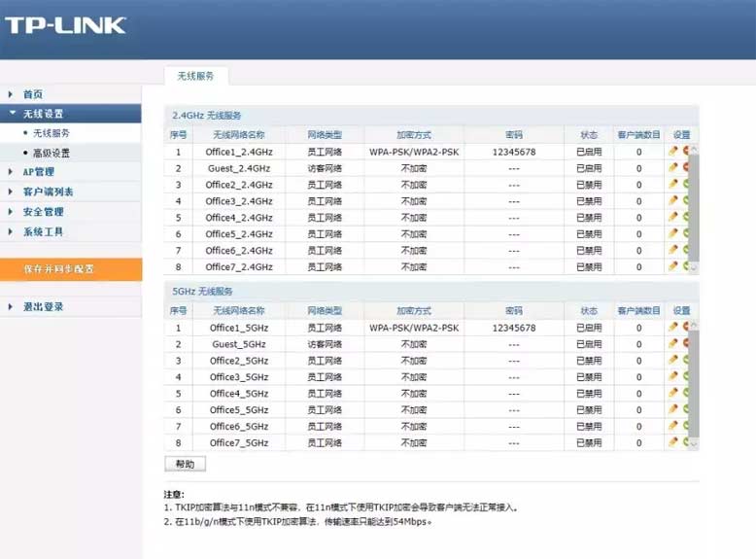Click the edit pencil for Office7_2.4GHz
The image size is (756, 559).
(x=673, y=265)
